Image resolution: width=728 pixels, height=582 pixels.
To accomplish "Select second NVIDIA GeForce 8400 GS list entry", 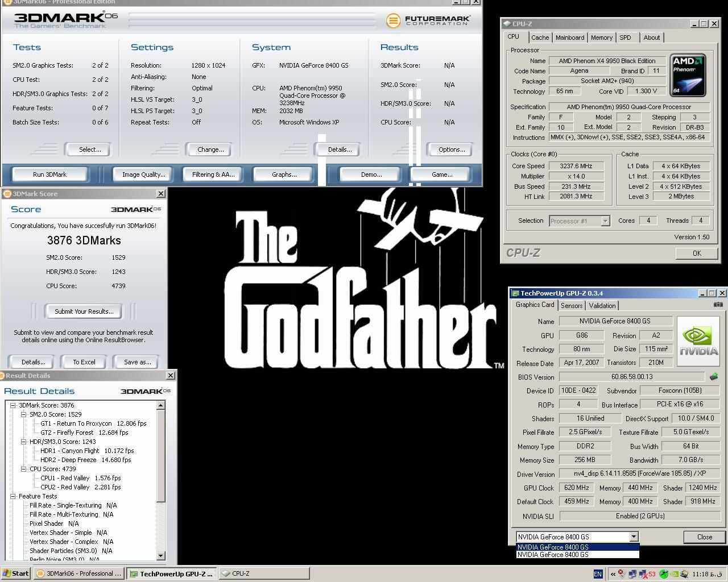I will pyautogui.click(x=577, y=554).
